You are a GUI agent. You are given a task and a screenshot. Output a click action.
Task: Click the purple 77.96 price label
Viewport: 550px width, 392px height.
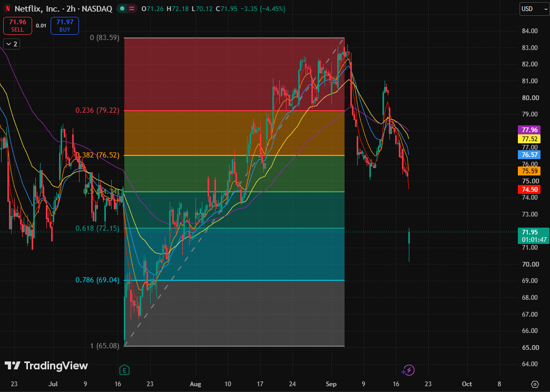[529, 130]
